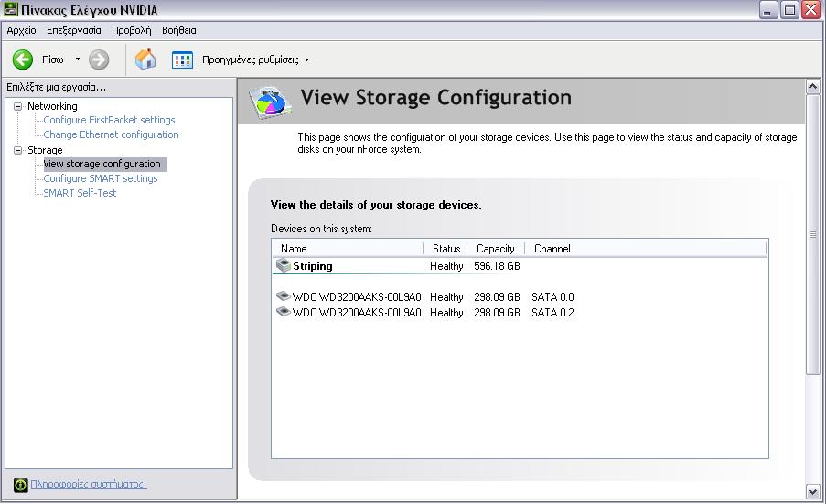
Task: Open the Αρχείο menu
Action: 22,30
